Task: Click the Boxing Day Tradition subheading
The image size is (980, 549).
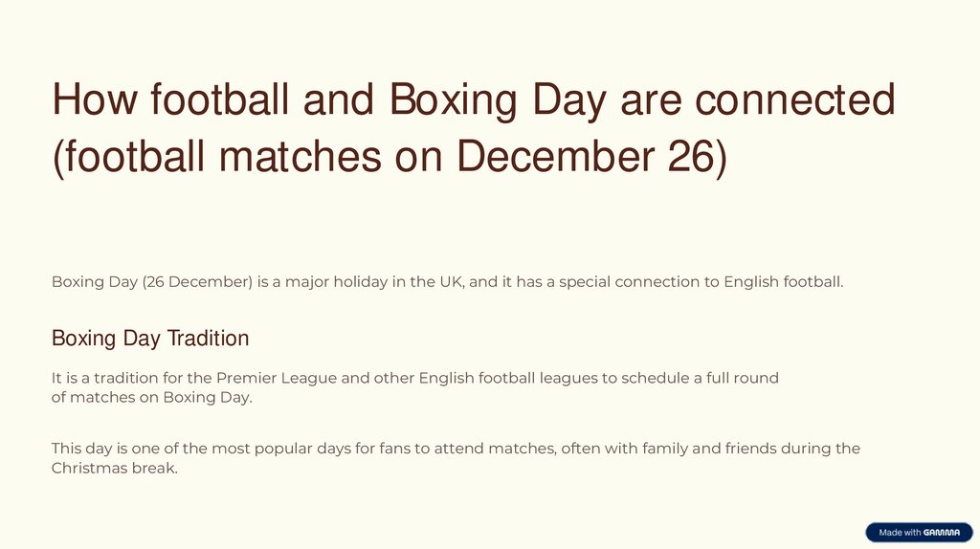Action: pos(149,338)
